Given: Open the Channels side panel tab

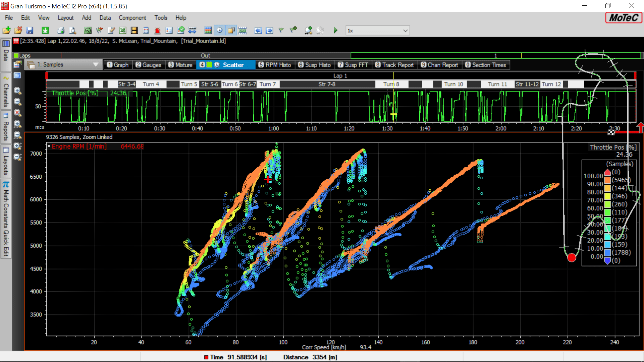Looking at the screenshot, I should point(6,92).
